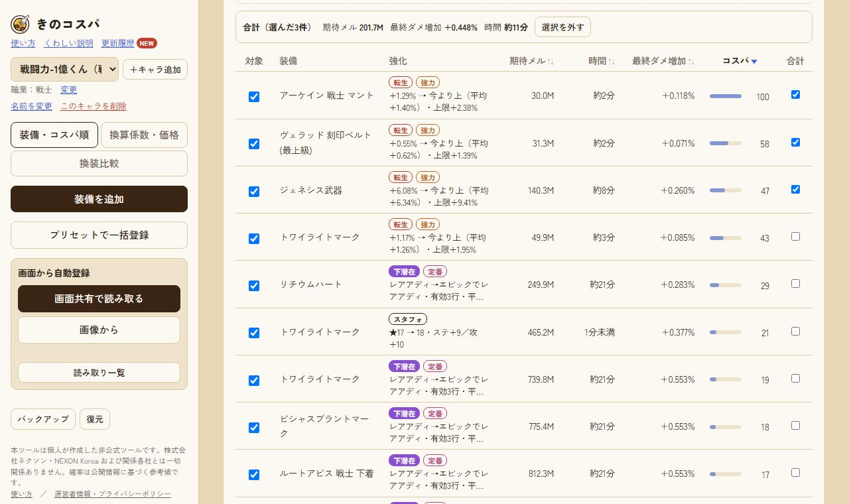Click the 定番 badge in ルートアビス 戦士 下着 row
The width and height of the screenshot is (849, 504).
(x=435, y=460)
